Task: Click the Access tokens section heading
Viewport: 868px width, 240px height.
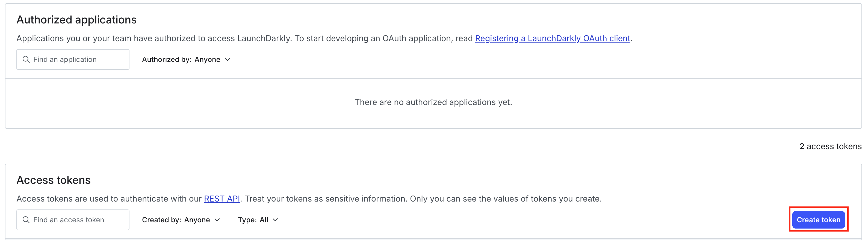Action: click(x=54, y=180)
